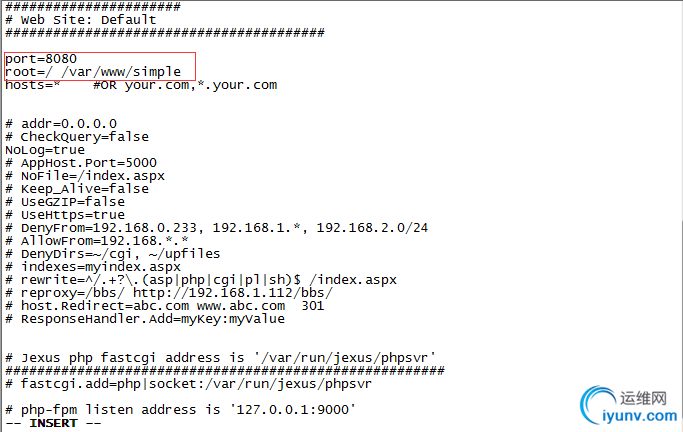Viewport: 683px width, 432px height.
Task: Click the UseGZIP=false line
Action: (65, 202)
